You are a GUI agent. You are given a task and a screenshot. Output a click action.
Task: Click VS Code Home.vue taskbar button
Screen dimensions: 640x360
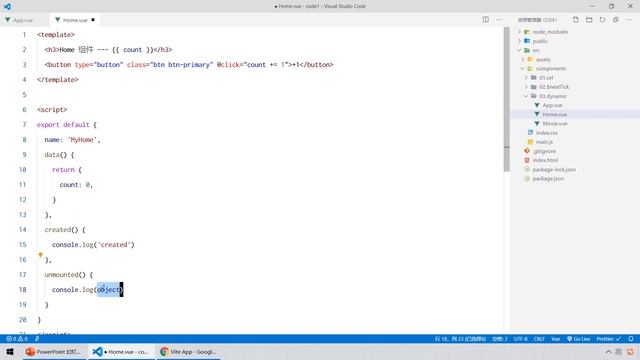coord(121,351)
